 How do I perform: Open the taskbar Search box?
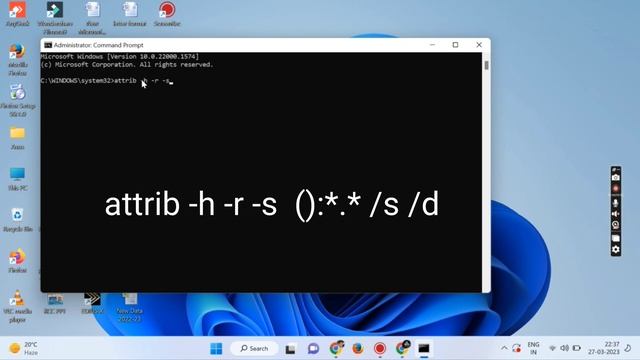click(x=254, y=349)
